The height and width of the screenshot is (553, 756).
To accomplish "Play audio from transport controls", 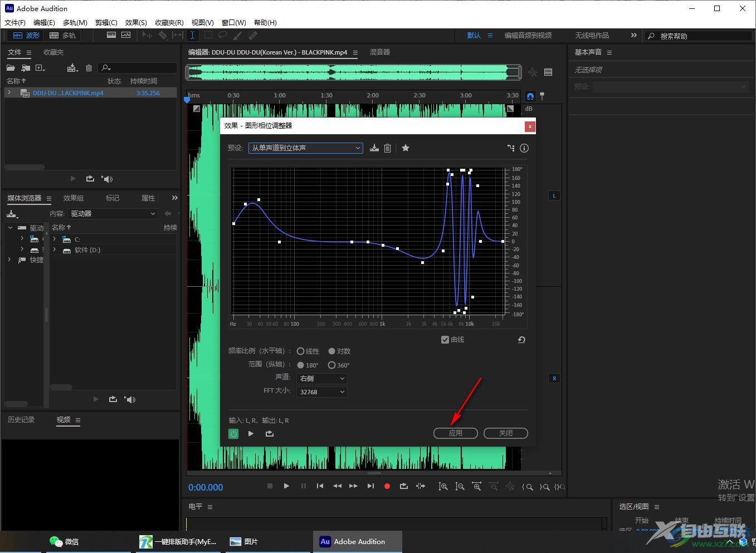I will click(286, 486).
